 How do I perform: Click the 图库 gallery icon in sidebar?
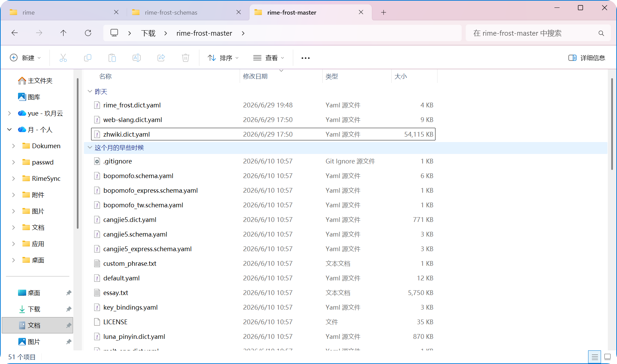click(x=22, y=97)
